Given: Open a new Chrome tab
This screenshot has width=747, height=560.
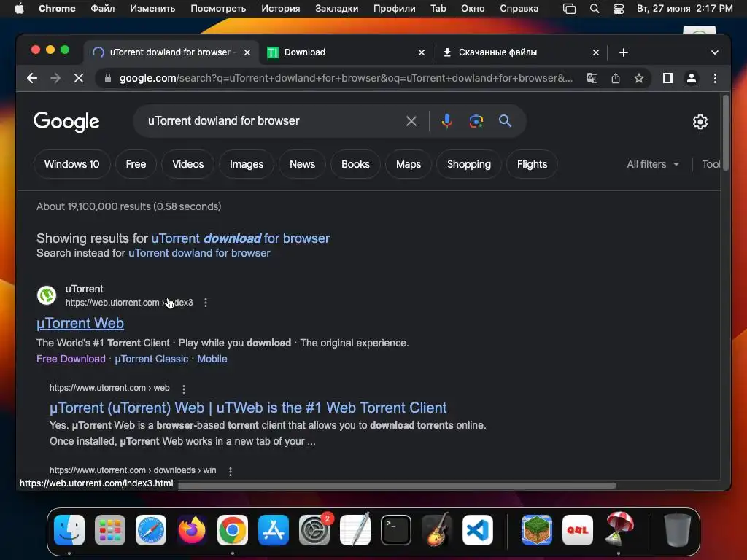Looking at the screenshot, I should click(x=623, y=52).
